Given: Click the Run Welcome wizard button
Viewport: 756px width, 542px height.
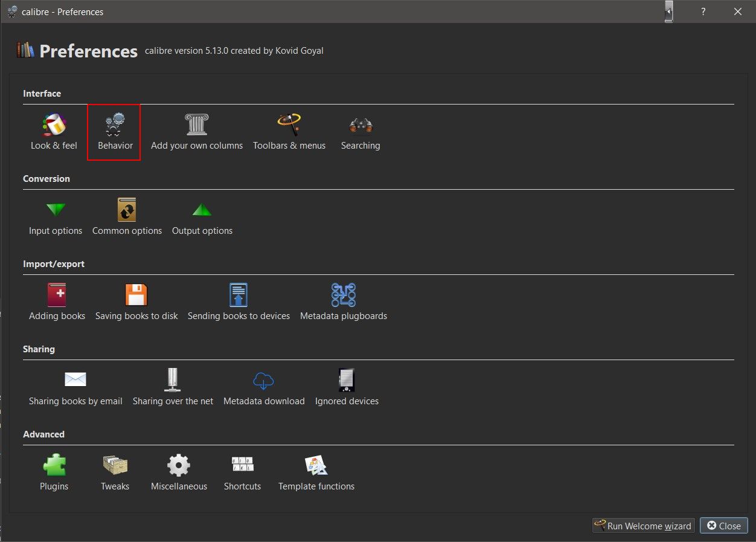Looking at the screenshot, I should (644, 526).
